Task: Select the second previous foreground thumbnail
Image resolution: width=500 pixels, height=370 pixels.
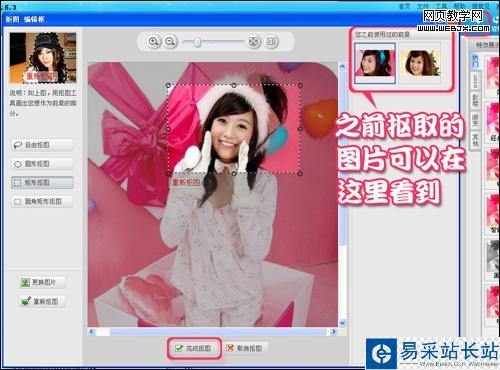Action: click(x=420, y=63)
